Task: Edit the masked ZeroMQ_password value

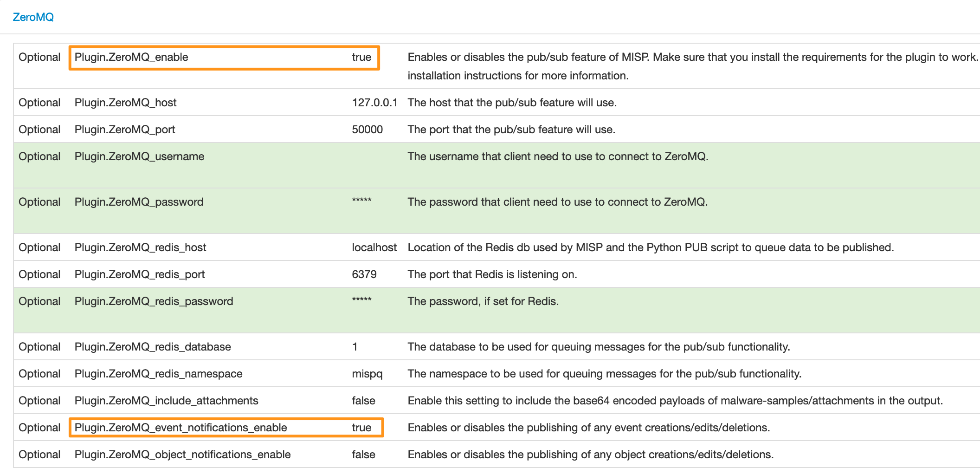Action: (361, 201)
